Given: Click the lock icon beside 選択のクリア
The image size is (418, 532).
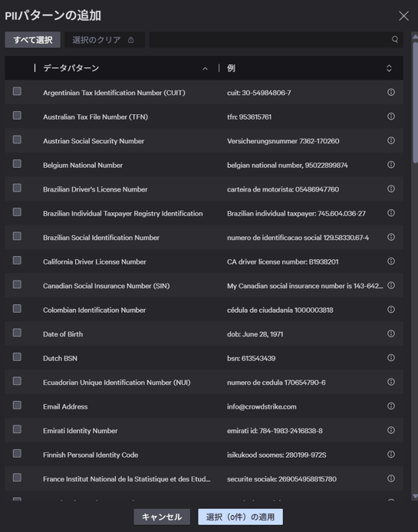Looking at the screenshot, I should coord(130,40).
